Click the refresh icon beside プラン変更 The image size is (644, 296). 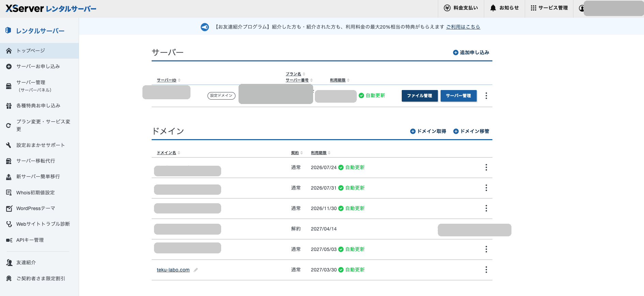(x=9, y=125)
